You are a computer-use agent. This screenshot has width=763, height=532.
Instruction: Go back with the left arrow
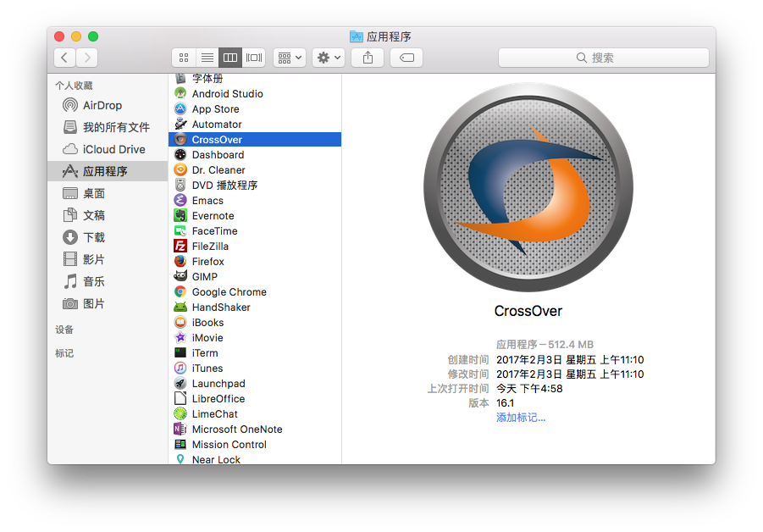pos(64,58)
